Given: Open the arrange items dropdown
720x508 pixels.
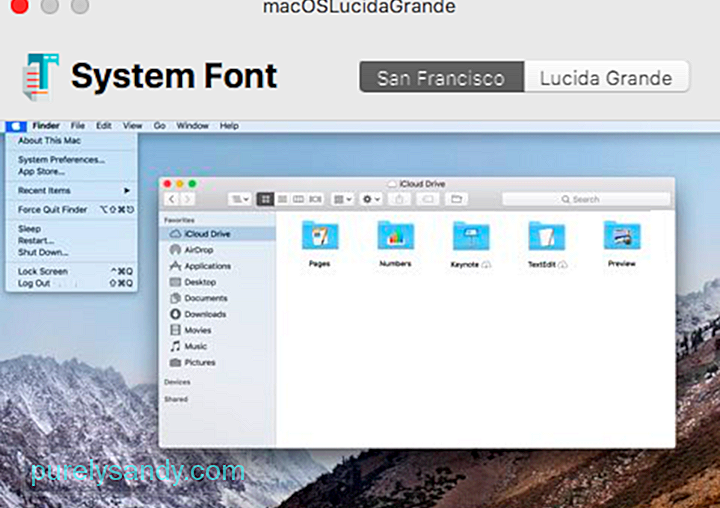Looking at the screenshot, I should click(343, 199).
